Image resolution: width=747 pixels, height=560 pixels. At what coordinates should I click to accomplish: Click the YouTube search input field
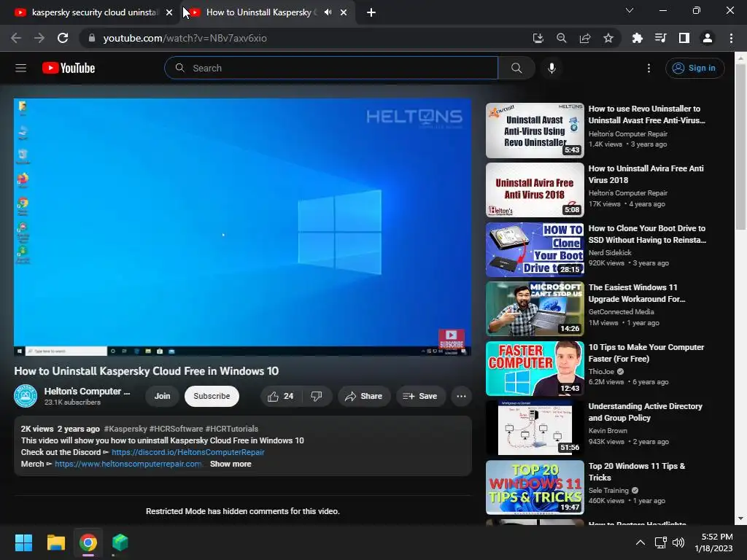(x=331, y=68)
